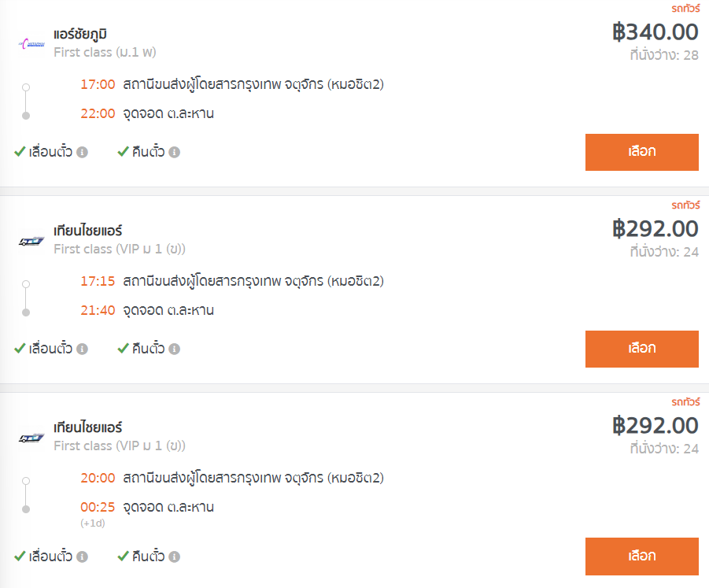
Task: Choose the 17:15 เทียนไชยแอร์ trip via เลือก
Action: point(641,349)
